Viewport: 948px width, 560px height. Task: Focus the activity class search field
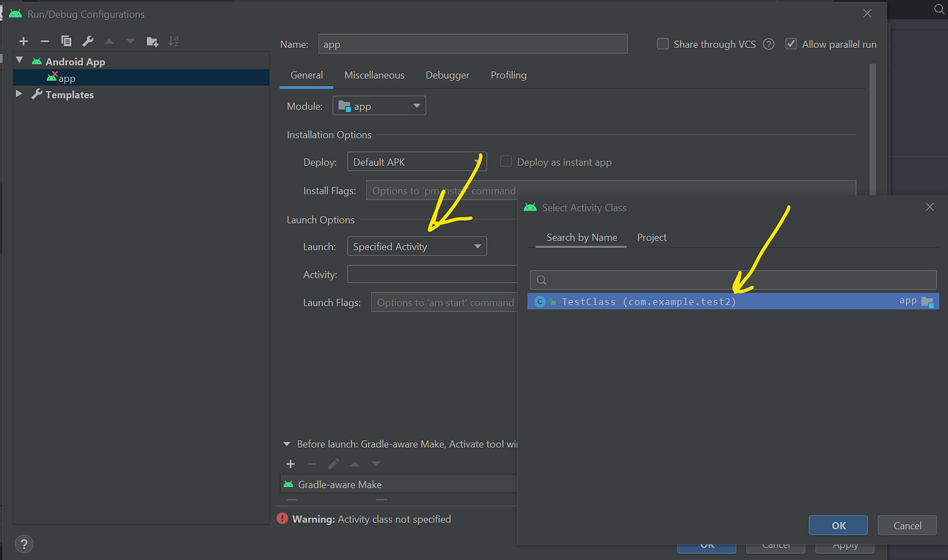[x=733, y=280]
